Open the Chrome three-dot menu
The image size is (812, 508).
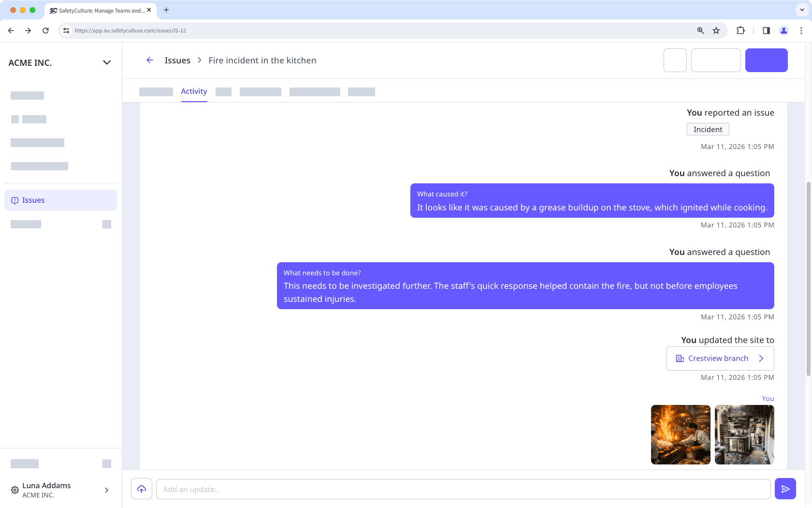pyautogui.click(x=801, y=30)
